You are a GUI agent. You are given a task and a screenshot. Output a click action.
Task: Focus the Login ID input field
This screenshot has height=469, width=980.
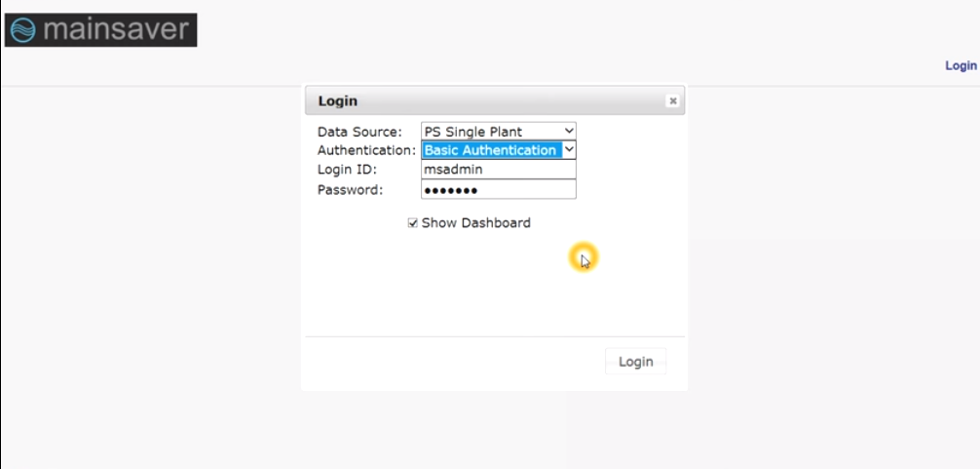[498, 170]
